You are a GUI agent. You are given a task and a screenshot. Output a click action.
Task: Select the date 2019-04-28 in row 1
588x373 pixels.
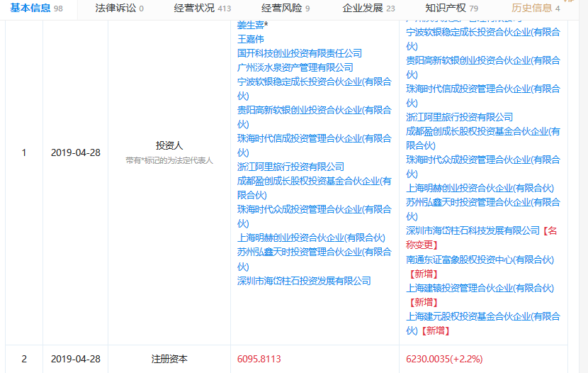[76, 152]
